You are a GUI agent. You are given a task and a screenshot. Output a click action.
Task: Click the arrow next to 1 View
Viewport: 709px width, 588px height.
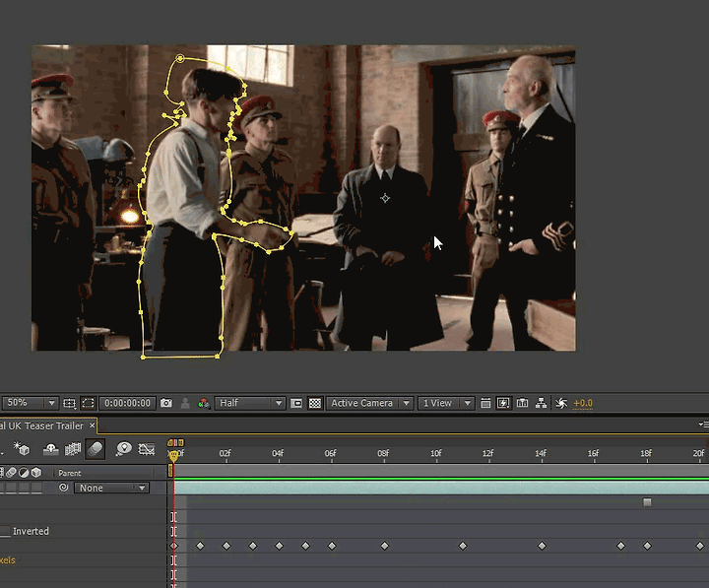tap(468, 403)
